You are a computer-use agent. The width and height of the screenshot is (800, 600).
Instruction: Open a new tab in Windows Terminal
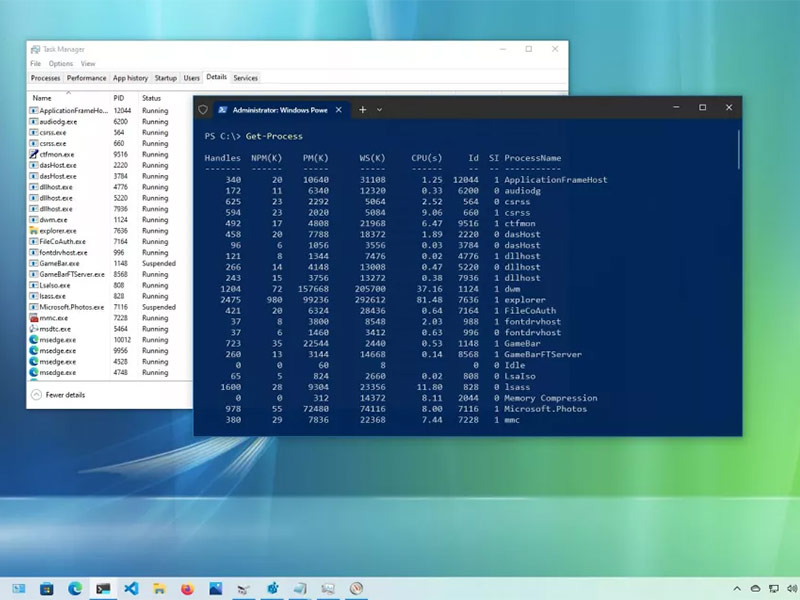coord(362,110)
